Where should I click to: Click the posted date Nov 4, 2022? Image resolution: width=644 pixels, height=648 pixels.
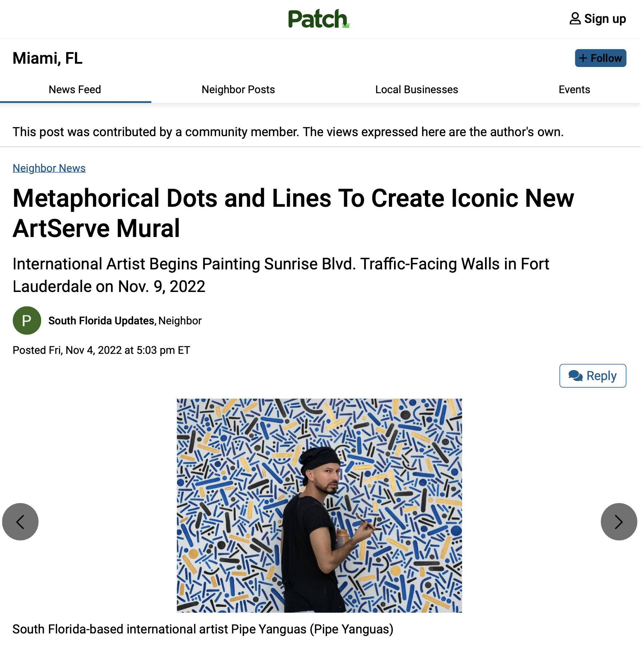(102, 350)
